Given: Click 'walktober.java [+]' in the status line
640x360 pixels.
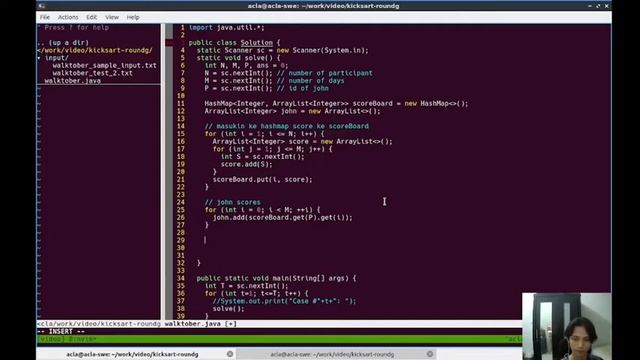Looking at the screenshot, I should [x=200, y=324].
